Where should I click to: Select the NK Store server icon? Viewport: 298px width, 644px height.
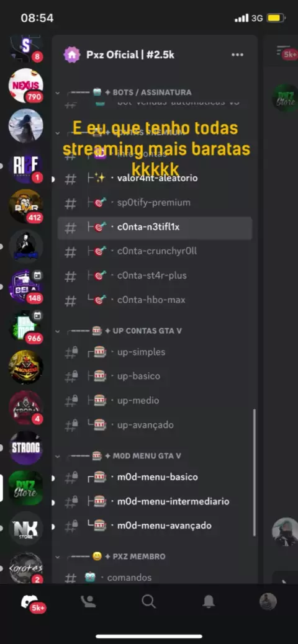coord(25,529)
